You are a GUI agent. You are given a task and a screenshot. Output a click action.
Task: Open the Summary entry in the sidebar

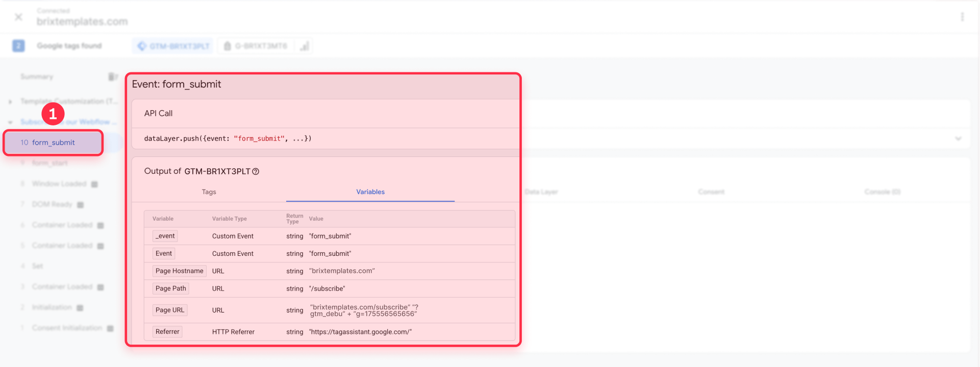[37, 76]
